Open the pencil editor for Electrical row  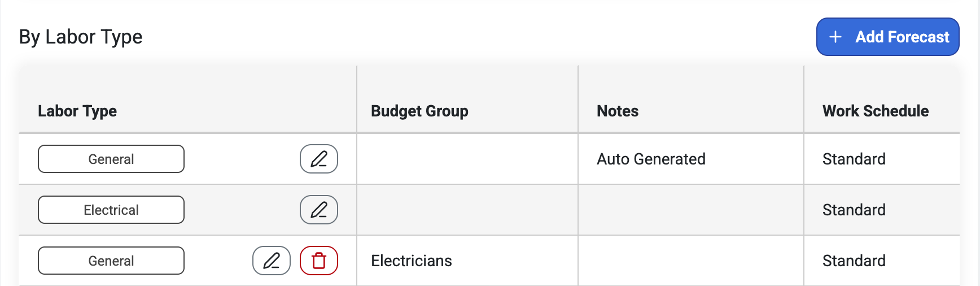coord(319,210)
